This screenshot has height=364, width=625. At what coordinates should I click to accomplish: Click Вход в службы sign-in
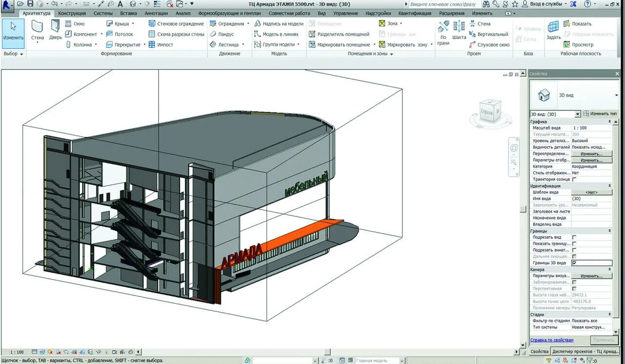click(545, 4)
